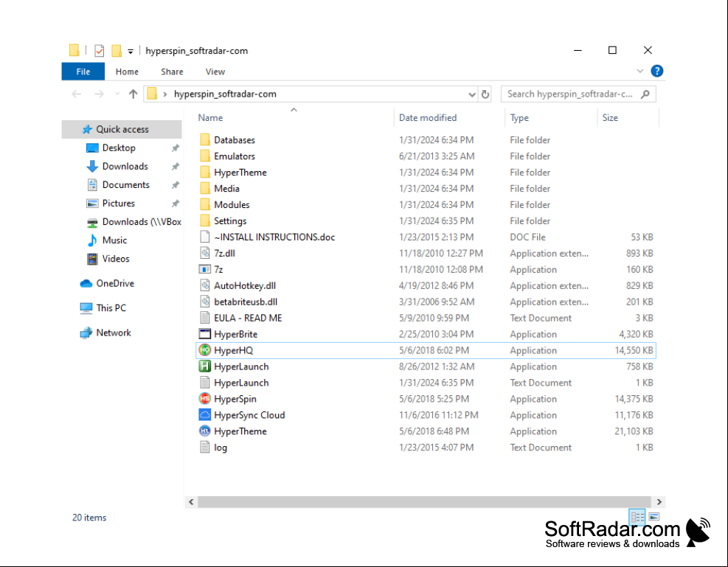
Task: Select the green HyperLaunch application icon
Action: point(205,366)
